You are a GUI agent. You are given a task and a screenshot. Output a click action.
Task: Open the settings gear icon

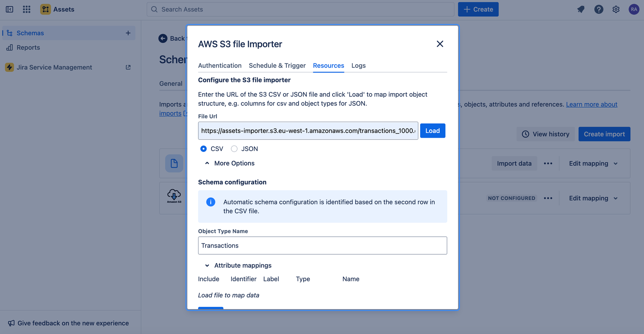616,9
